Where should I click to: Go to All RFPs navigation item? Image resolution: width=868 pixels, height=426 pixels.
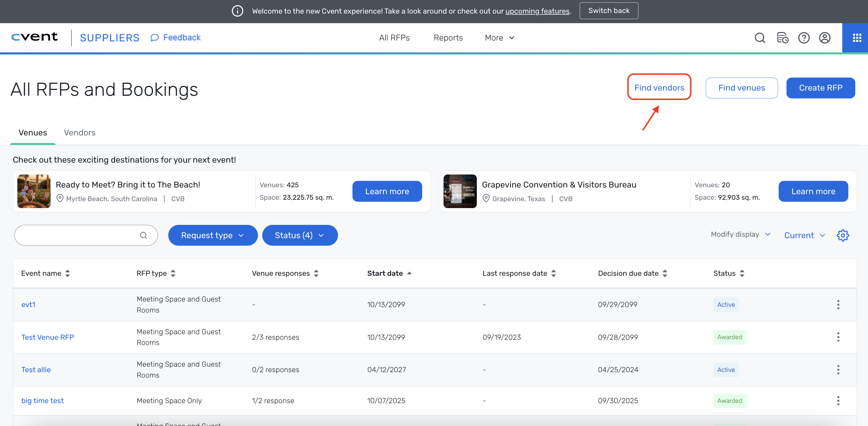point(394,38)
